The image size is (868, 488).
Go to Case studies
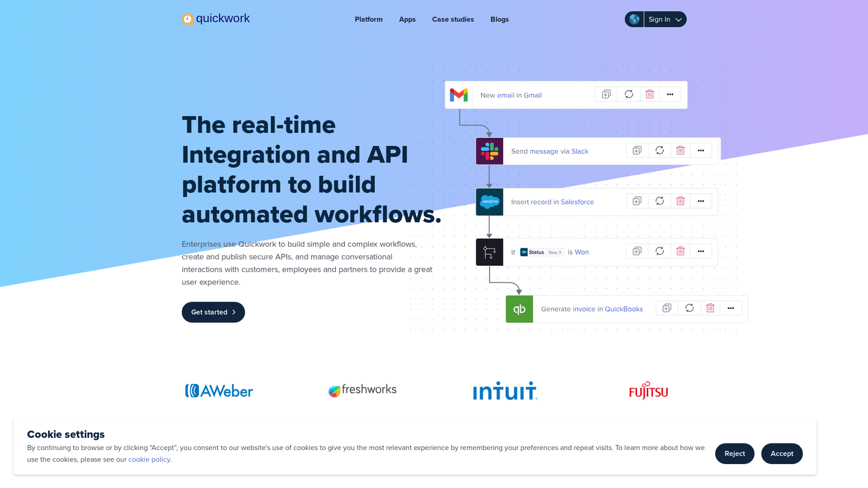point(453,20)
